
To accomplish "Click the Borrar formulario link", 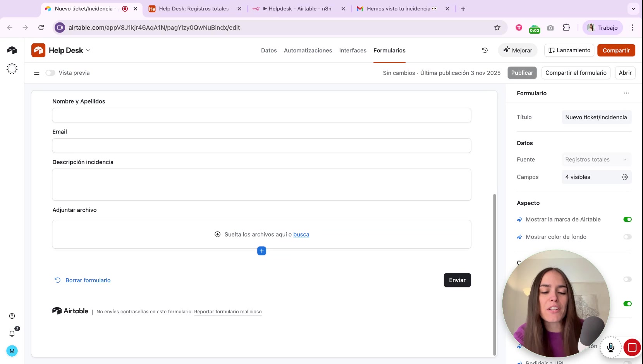I will [88, 280].
